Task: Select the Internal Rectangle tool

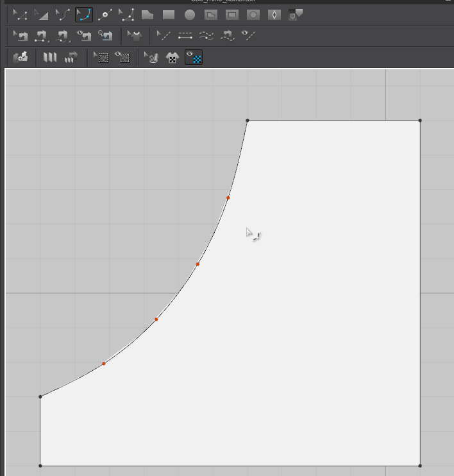Action: click(232, 15)
